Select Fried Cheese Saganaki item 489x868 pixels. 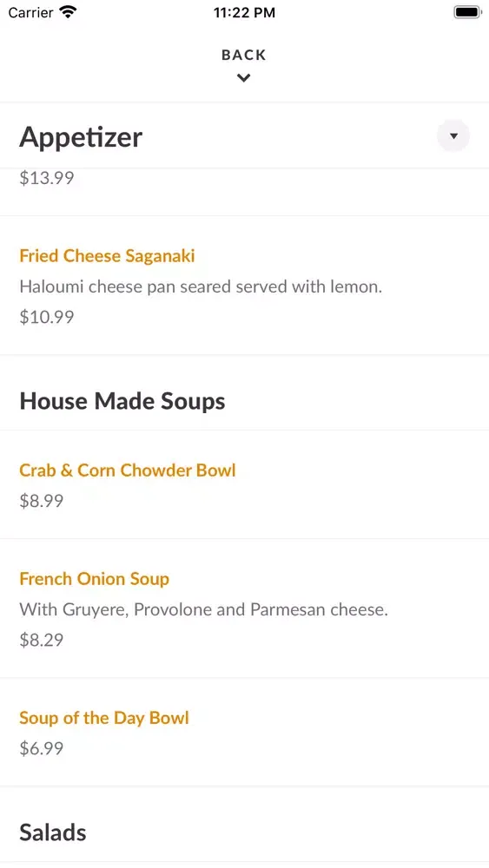(107, 256)
